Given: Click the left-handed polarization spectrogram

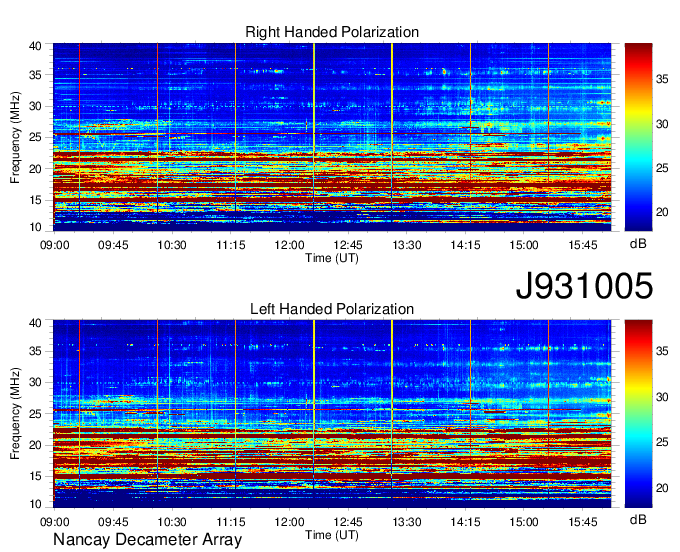Looking at the screenshot, I should [332, 414].
